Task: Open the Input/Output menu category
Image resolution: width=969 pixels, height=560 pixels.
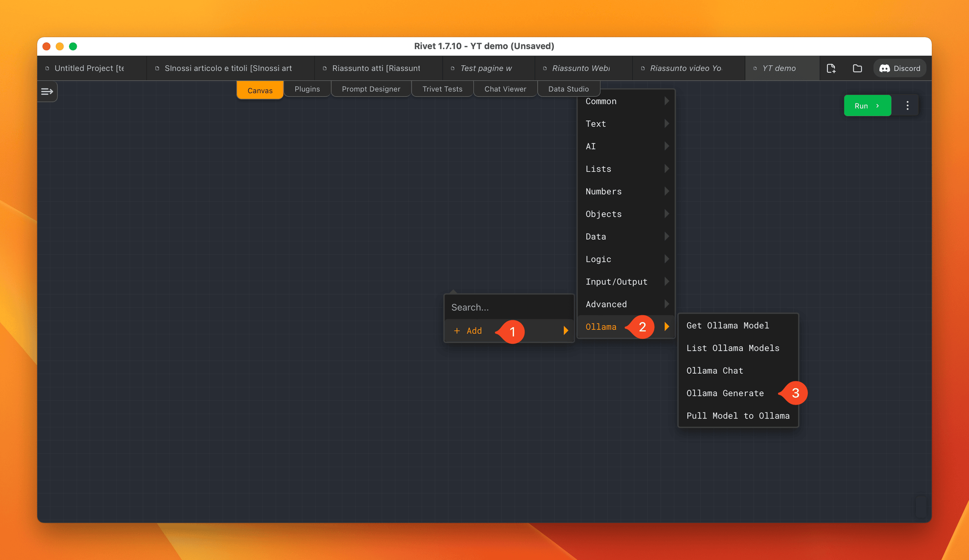Action: pyautogui.click(x=626, y=281)
